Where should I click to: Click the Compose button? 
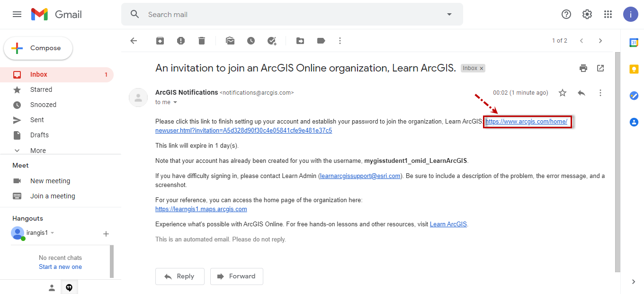click(x=38, y=48)
